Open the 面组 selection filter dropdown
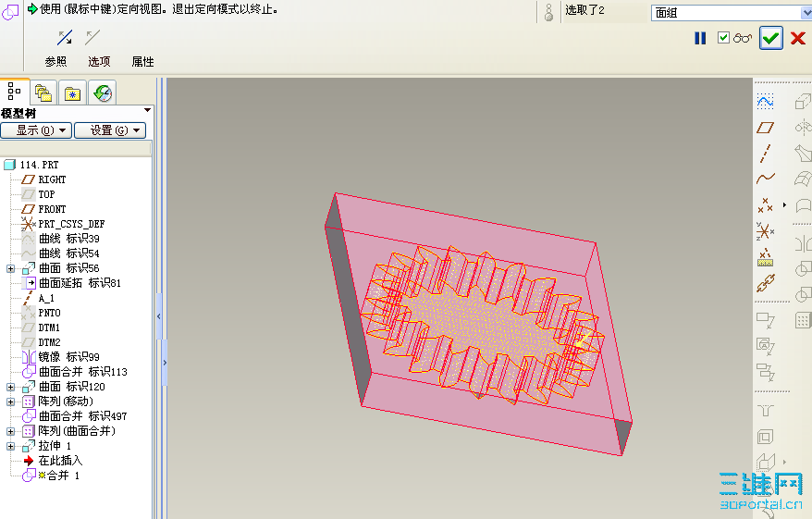Screen dimensions: 812x519 [x=806, y=12]
